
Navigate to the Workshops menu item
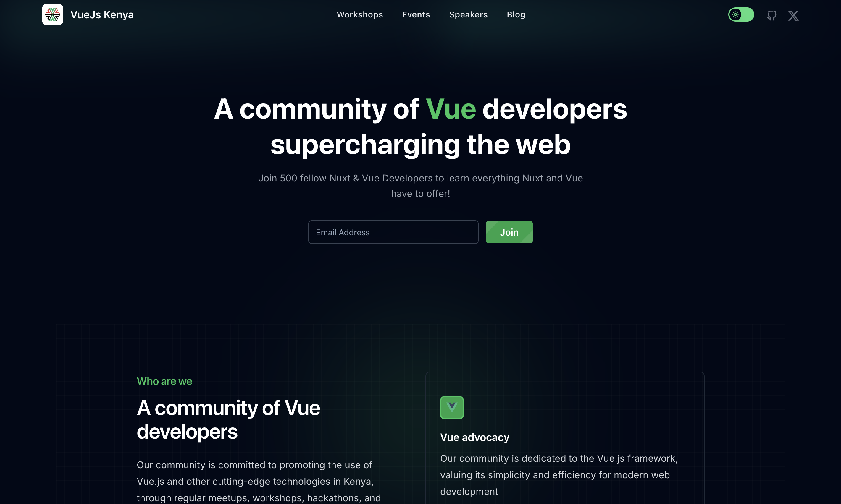(360, 14)
